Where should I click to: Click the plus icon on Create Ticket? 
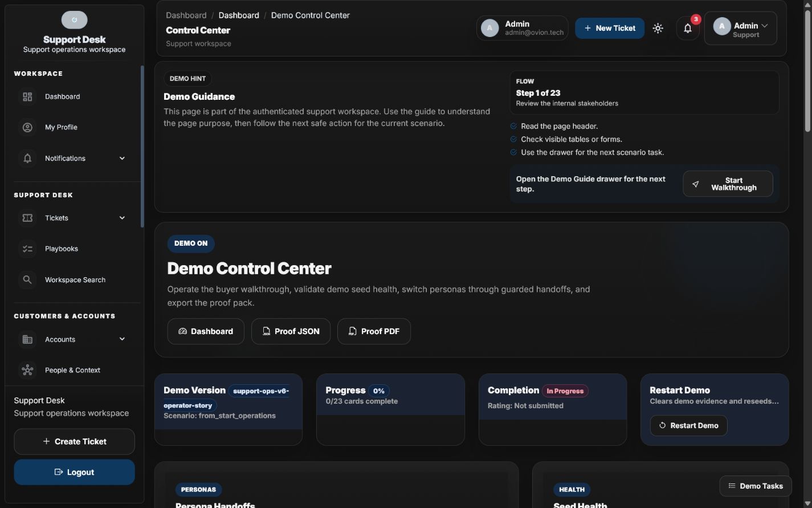pyautogui.click(x=46, y=441)
